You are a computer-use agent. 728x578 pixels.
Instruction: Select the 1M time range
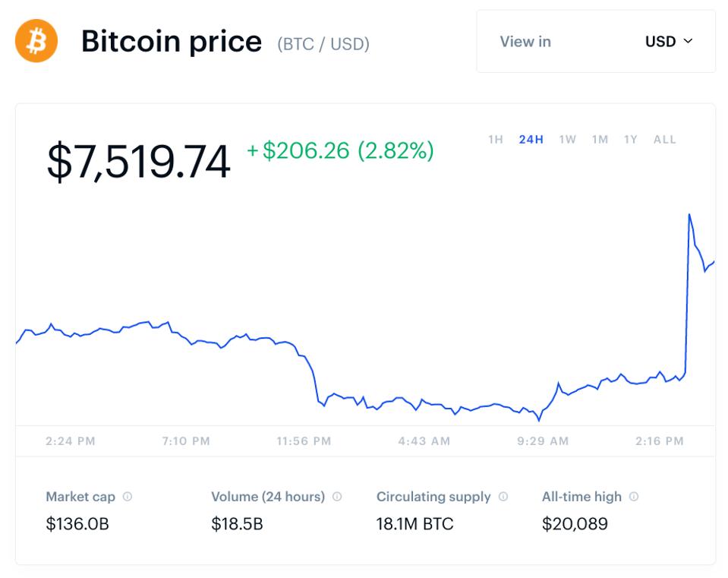tap(599, 140)
